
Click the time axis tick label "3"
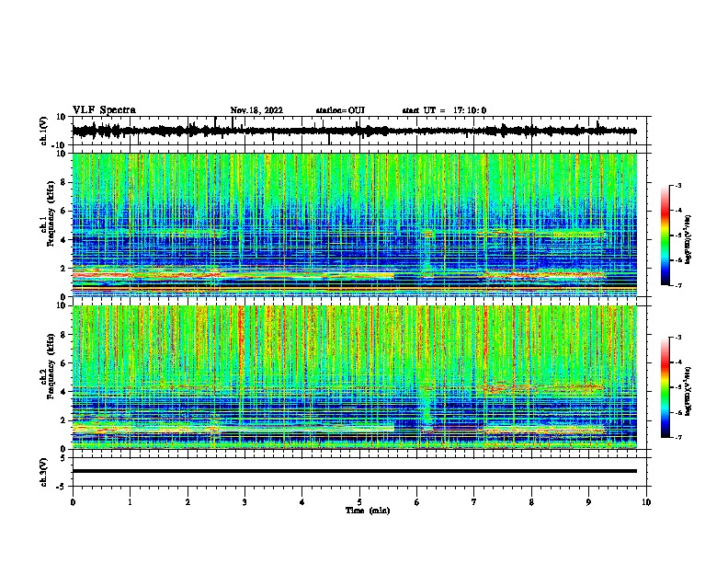click(245, 502)
